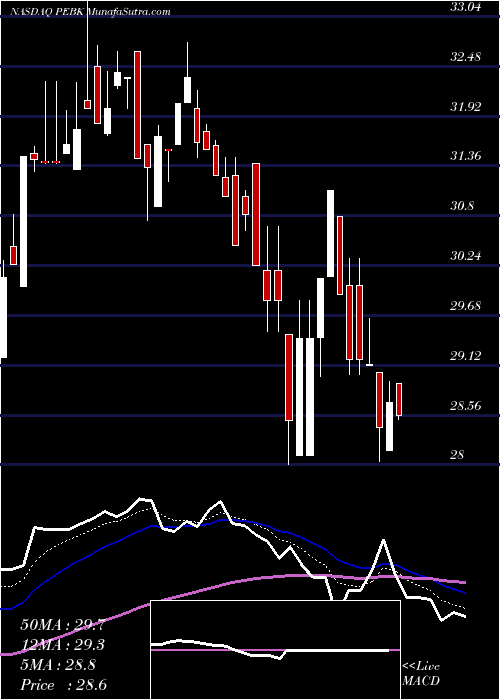
Task: Click the 30.8 price axis label
Action: tap(463, 206)
